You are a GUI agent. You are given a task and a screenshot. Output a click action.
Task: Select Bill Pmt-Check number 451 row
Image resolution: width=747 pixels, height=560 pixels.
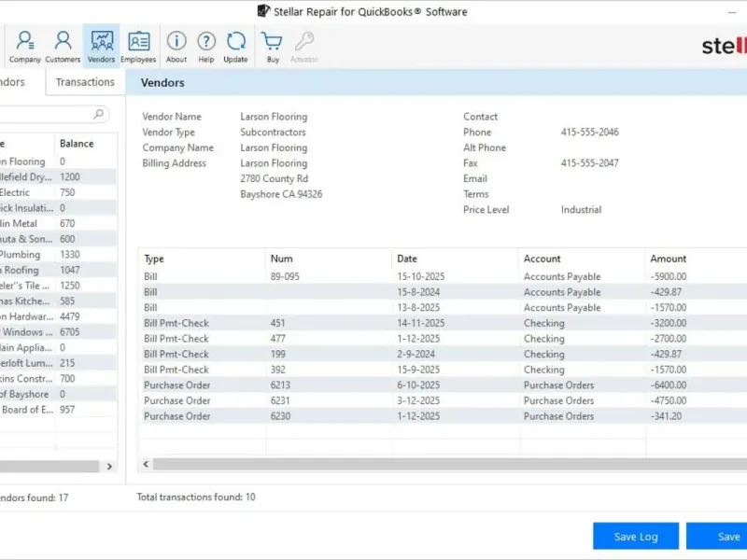click(280, 324)
